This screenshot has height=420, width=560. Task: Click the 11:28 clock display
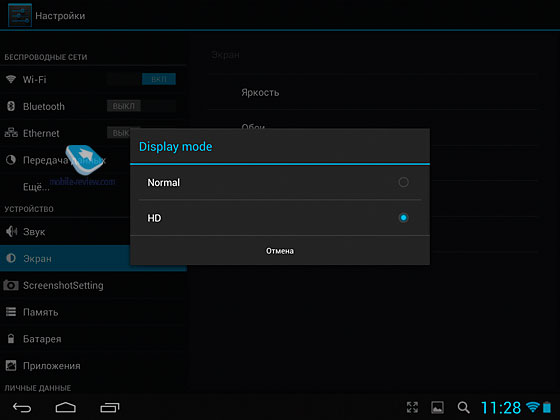(x=501, y=408)
